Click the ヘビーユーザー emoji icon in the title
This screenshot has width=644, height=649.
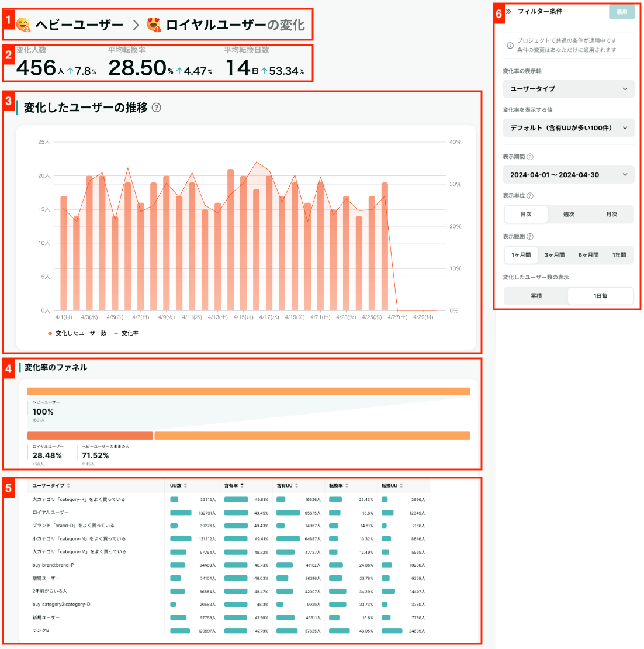point(23,25)
